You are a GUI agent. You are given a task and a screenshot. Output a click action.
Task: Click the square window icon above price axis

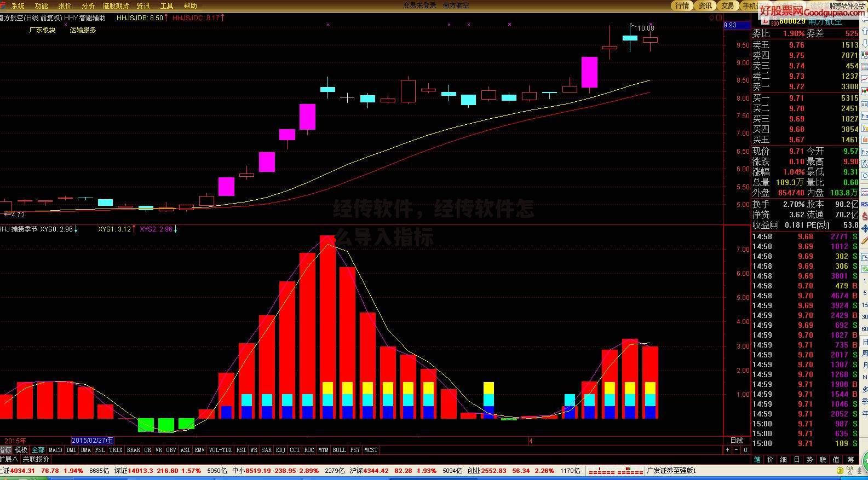(x=719, y=18)
